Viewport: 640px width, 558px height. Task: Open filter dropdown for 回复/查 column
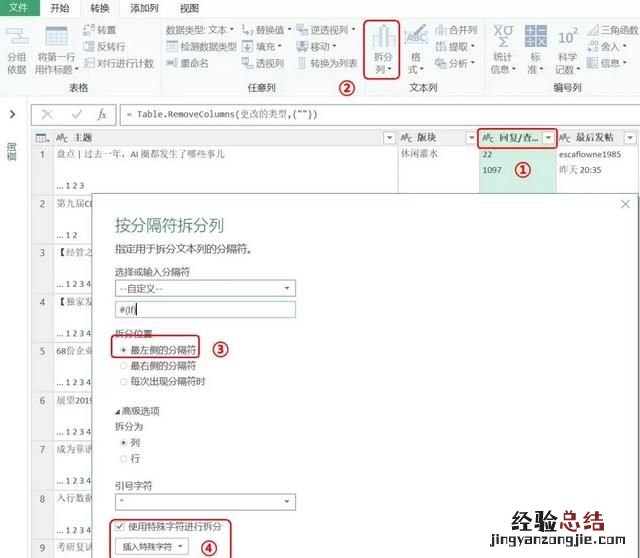[549, 138]
